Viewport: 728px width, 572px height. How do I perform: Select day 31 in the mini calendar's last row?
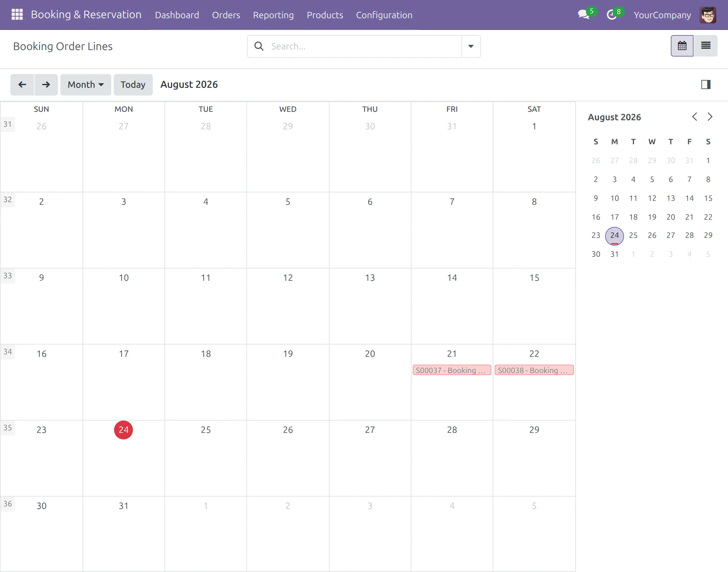pyautogui.click(x=614, y=254)
